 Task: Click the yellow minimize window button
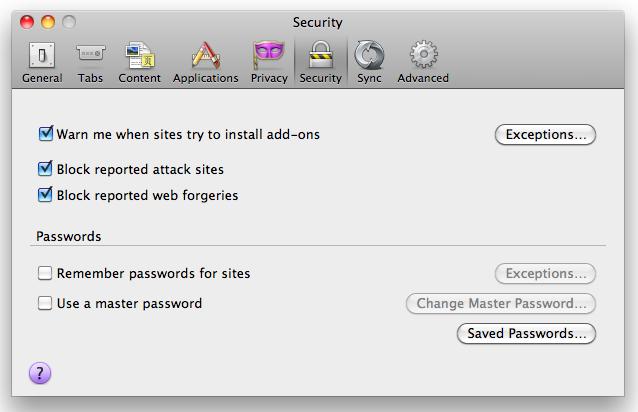pyautogui.click(x=48, y=22)
